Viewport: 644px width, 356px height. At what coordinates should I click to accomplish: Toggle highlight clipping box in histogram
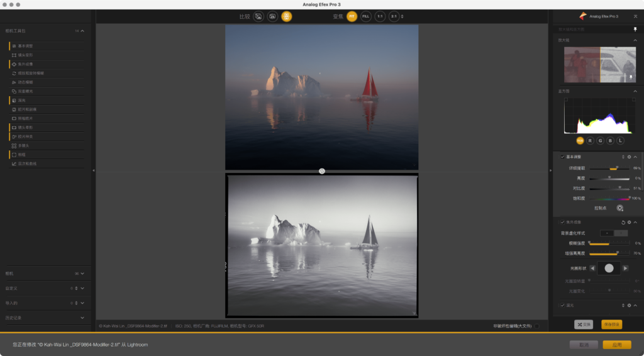pos(634,100)
